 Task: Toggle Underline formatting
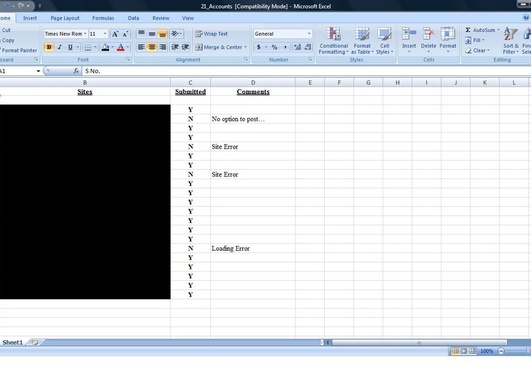pyautogui.click(x=70, y=47)
